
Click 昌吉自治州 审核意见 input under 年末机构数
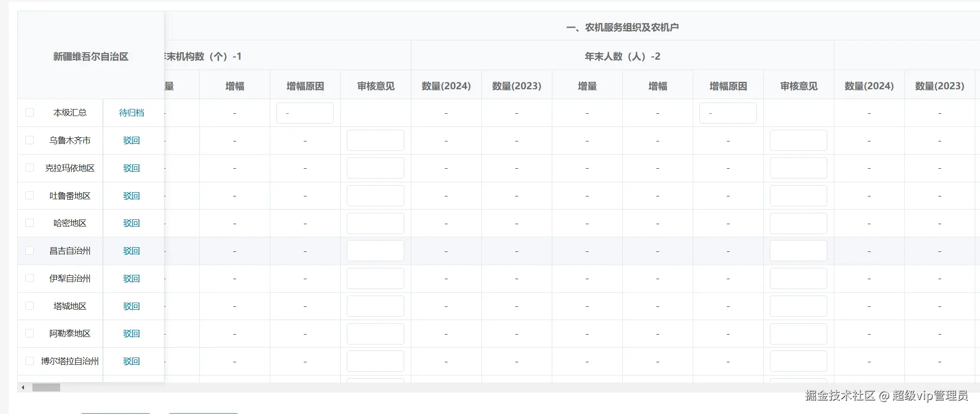(x=376, y=251)
